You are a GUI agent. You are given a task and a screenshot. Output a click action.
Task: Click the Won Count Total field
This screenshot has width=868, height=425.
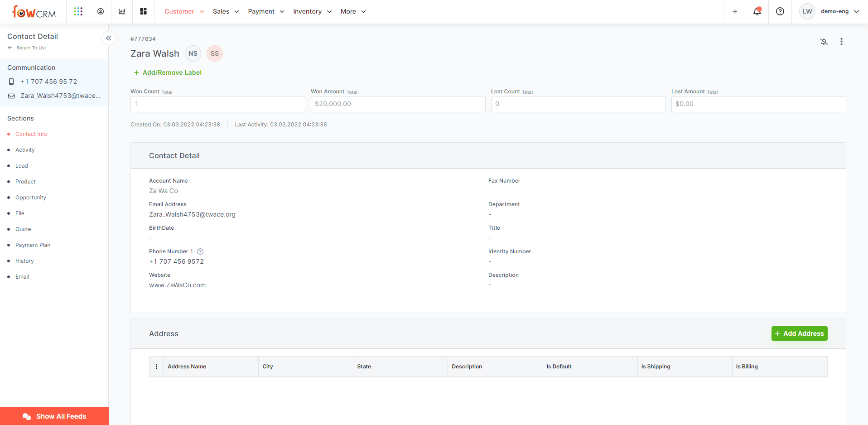coord(218,104)
